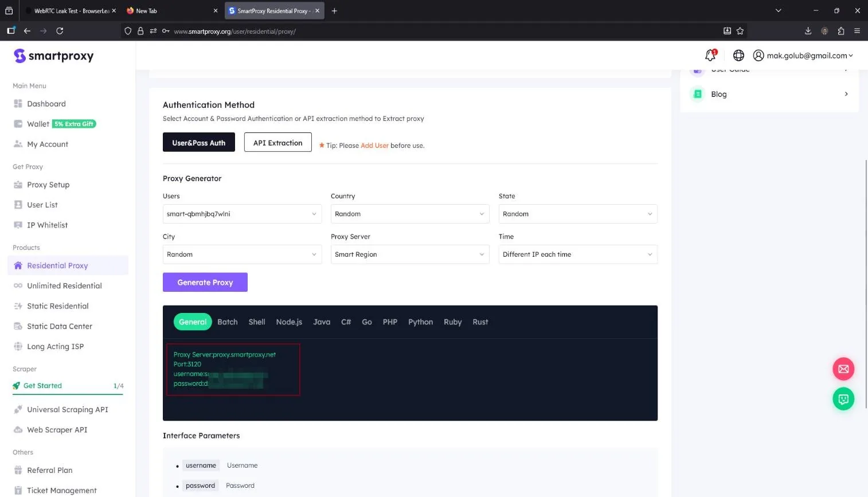Switch to the Ruby tab

(x=453, y=322)
